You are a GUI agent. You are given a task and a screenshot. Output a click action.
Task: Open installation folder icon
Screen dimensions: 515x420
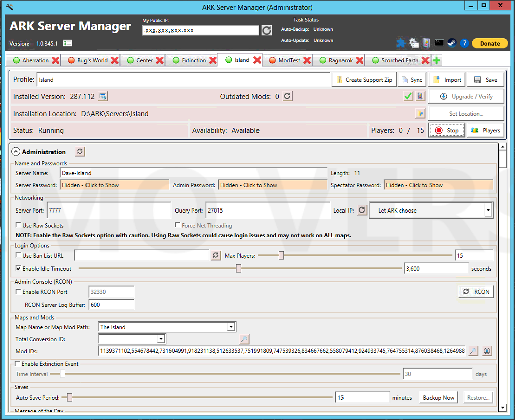(x=420, y=113)
